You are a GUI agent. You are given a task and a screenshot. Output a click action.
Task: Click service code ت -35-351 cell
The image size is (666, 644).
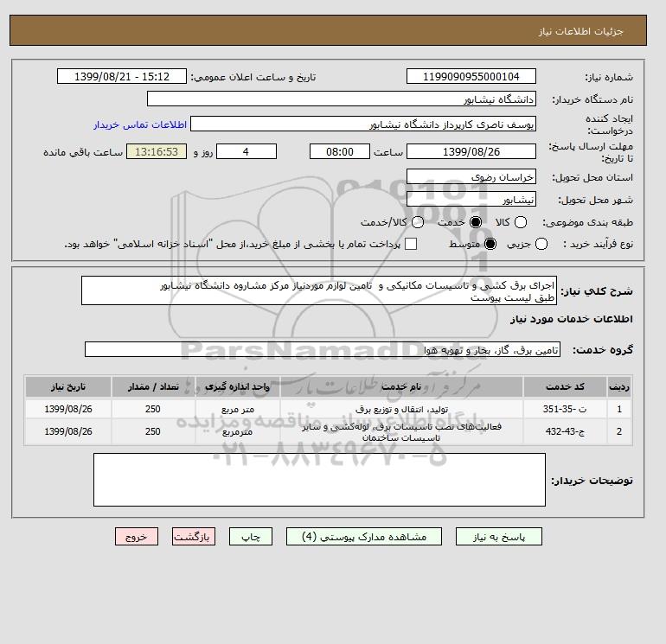point(565,409)
